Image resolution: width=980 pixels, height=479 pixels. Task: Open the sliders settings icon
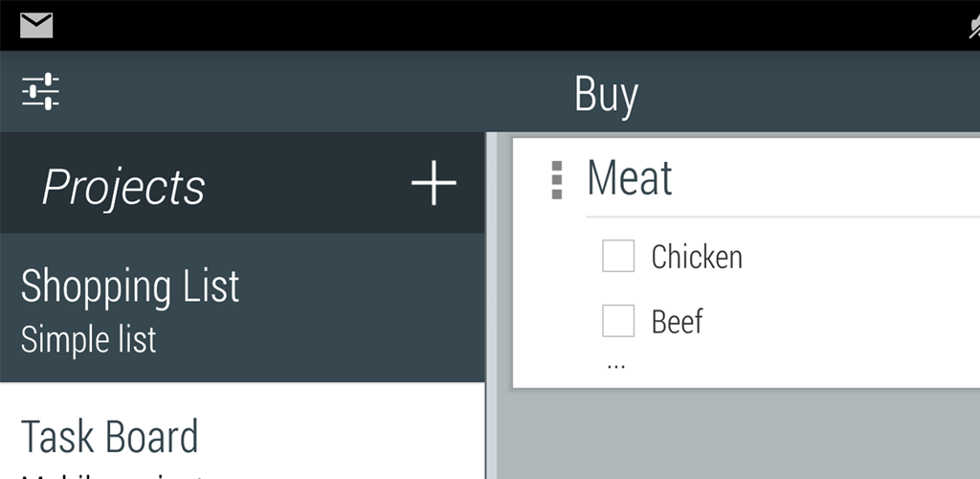[x=40, y=92]
